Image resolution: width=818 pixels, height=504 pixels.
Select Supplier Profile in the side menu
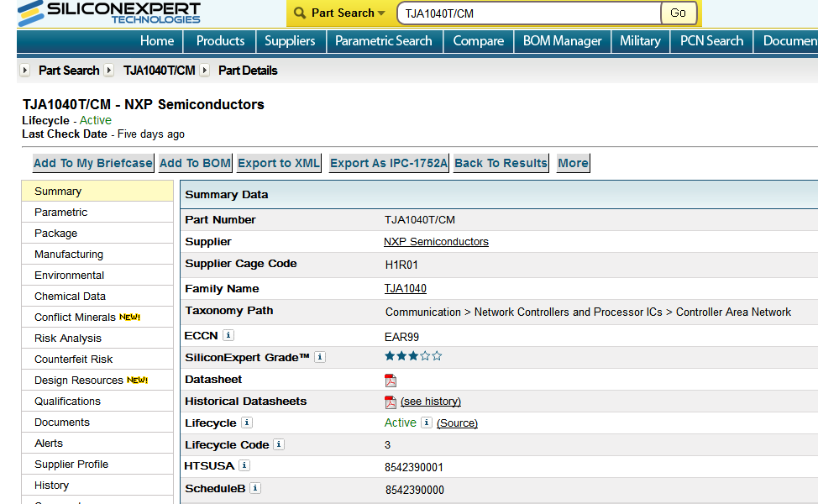tap(97, 465)
